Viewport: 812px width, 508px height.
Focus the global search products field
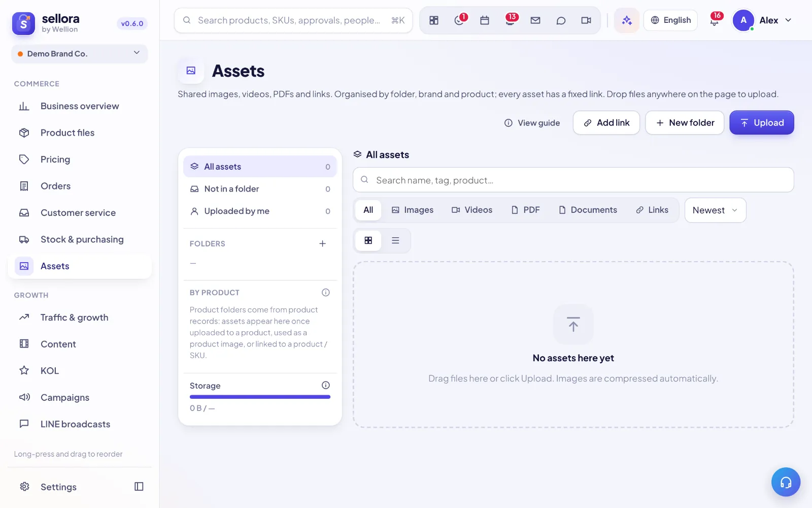(293, 20)
